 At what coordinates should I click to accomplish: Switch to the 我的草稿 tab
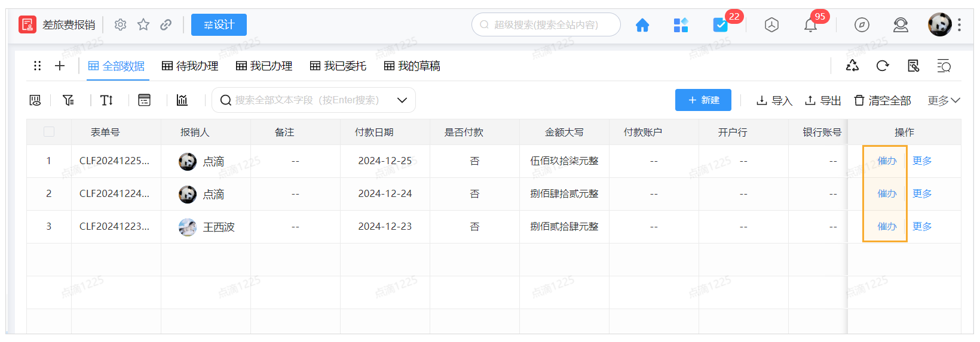point(412,66)
